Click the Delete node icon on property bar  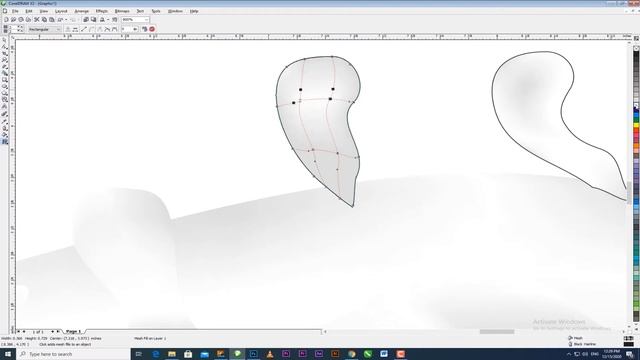point(76,29)
